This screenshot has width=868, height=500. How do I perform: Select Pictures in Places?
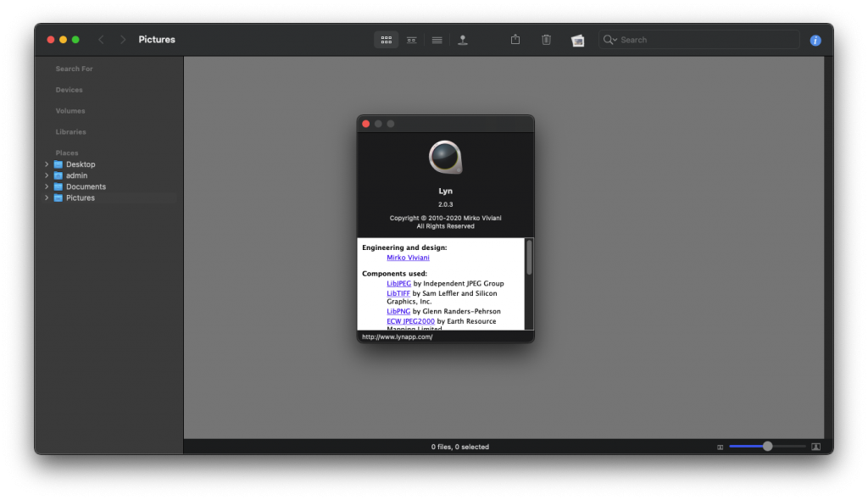pos(81,197)
